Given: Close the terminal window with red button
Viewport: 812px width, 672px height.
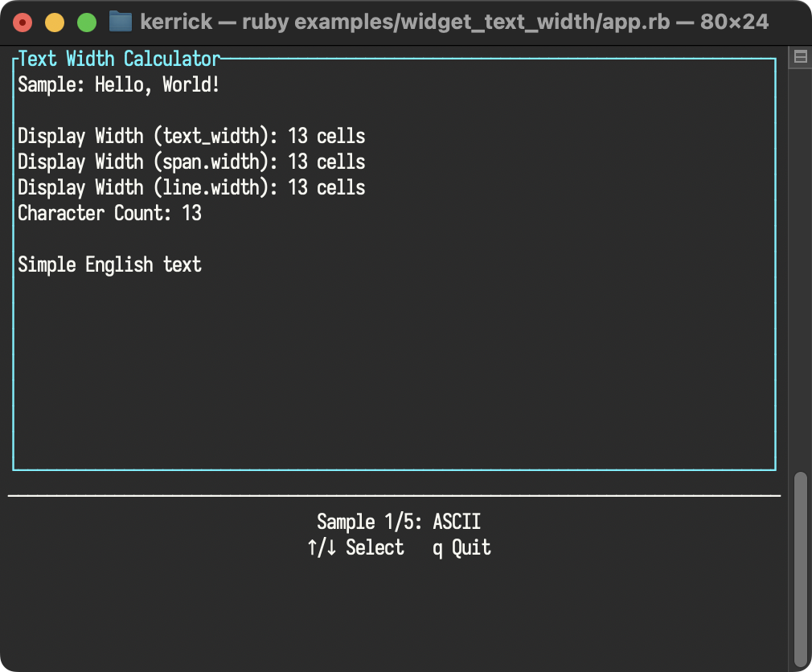Looking at the screenshot, I should pyautogui.click(x=23, y=23).
